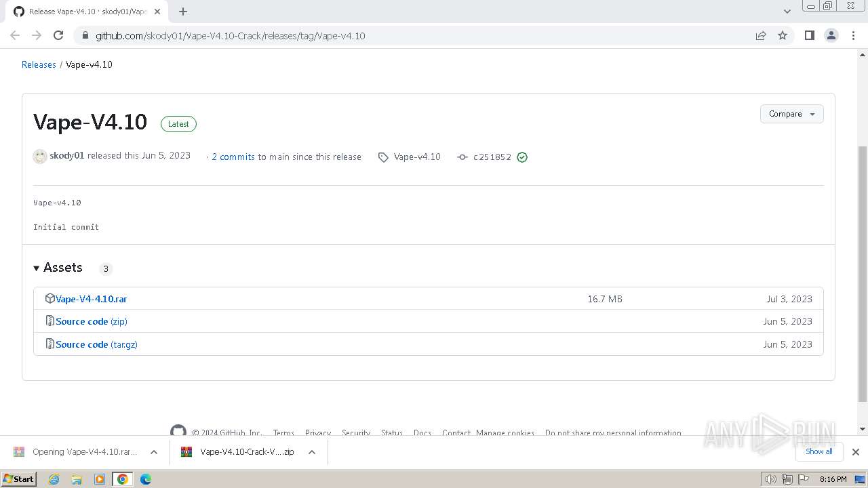The image size is (868, 488).
Task: Click the browser back arrow
Action: coord(15,35)
